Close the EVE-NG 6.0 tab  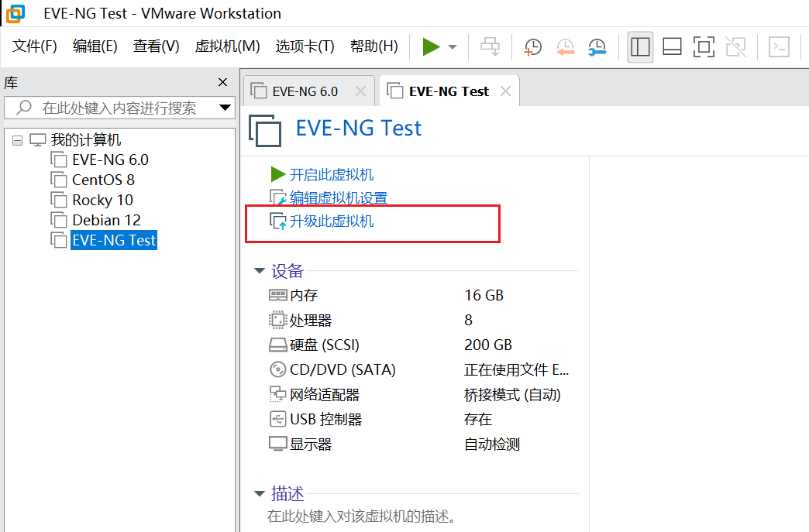(360, 91)
